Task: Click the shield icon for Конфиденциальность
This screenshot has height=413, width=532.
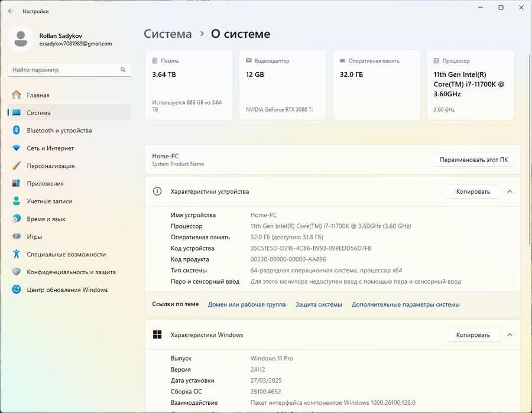Action: click(x=17, y=272)
